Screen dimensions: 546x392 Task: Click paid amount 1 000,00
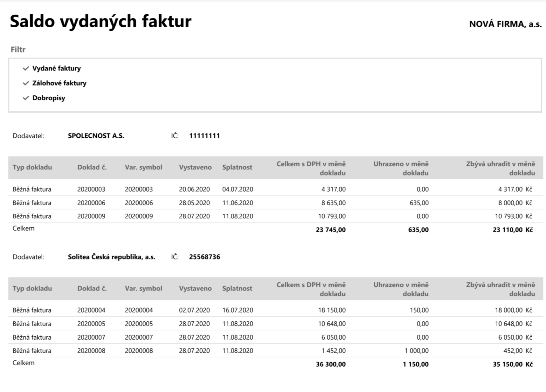click(417, 351)
